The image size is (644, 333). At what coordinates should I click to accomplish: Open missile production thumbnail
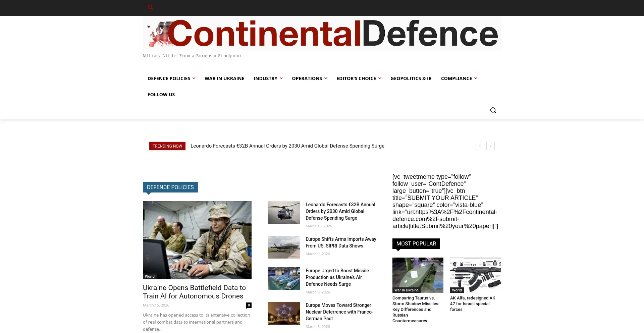[x=284, y=279]
